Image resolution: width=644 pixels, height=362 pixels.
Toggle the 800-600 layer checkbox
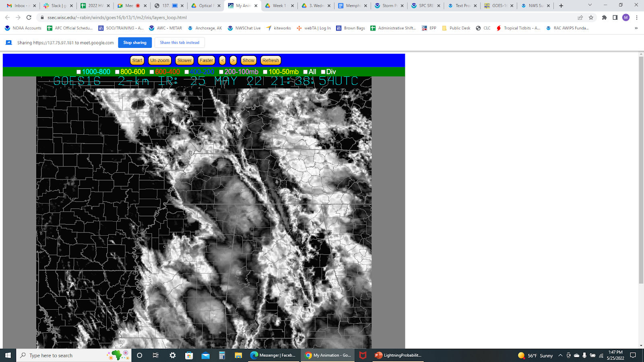(x=117, y=72)
